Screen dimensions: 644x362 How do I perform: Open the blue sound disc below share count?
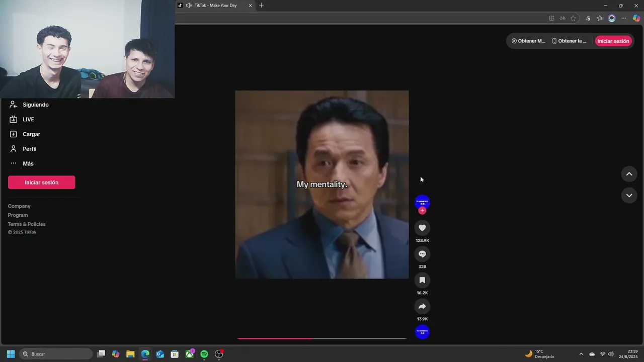point(422,332)
